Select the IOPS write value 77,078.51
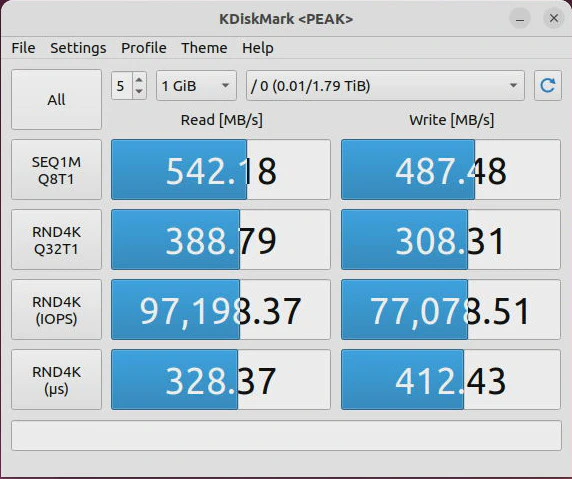572x479 pixels. coord(451,310)
